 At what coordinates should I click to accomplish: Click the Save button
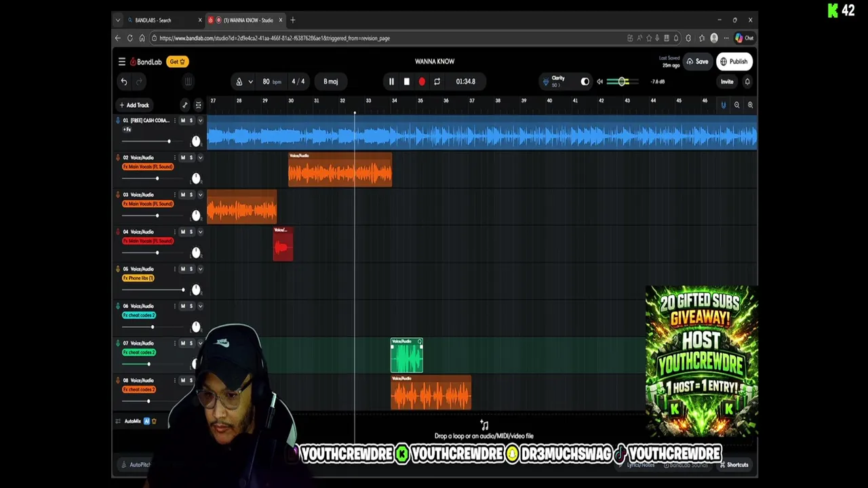[698, 62]
